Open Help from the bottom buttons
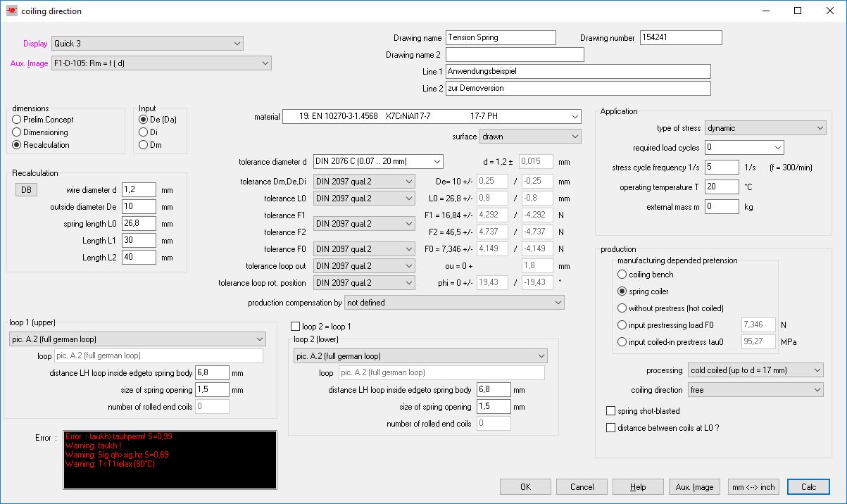The image size is (847, 504). click(638, 487)
